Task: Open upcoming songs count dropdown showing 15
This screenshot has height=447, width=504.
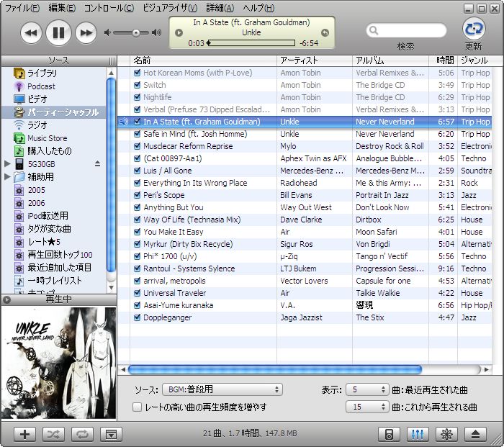Action: click(x=367, y=407)
